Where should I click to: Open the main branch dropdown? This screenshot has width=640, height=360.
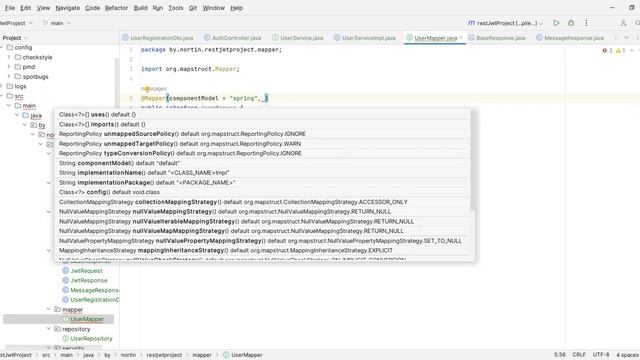click(x=57, y=23)
